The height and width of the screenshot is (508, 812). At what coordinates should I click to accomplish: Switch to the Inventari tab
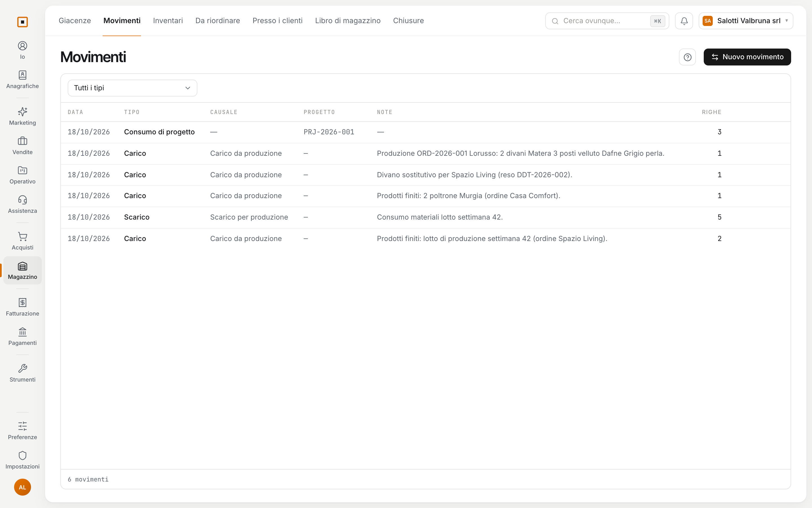[168, 21]
